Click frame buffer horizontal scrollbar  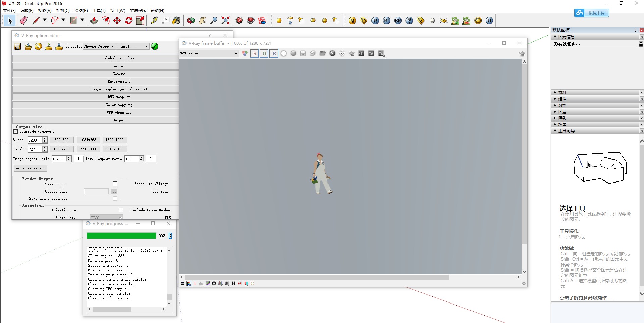316,277
